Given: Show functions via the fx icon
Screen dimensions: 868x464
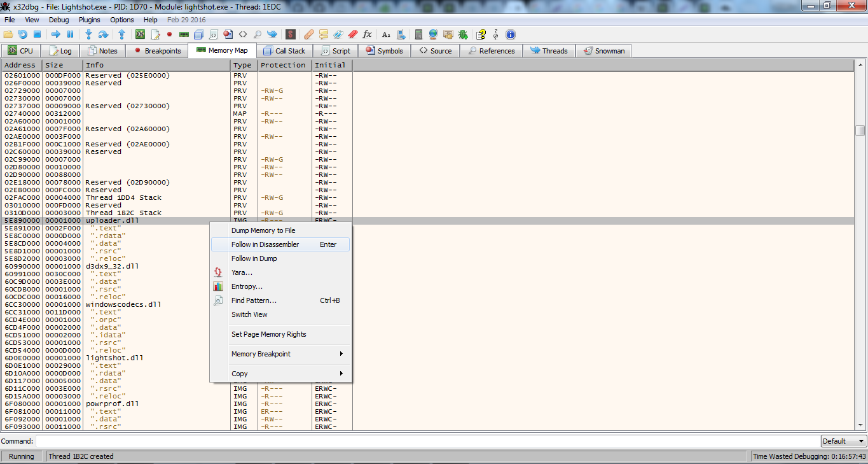Looking at the screenshot, I should click(368, 34).
